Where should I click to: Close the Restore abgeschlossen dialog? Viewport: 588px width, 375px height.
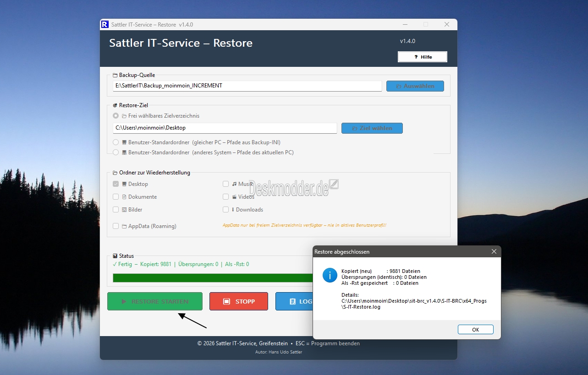(x=494, y=252)
